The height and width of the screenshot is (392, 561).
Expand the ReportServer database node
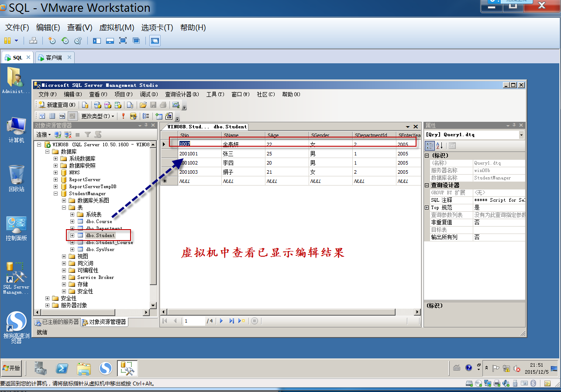coord(56,179)
